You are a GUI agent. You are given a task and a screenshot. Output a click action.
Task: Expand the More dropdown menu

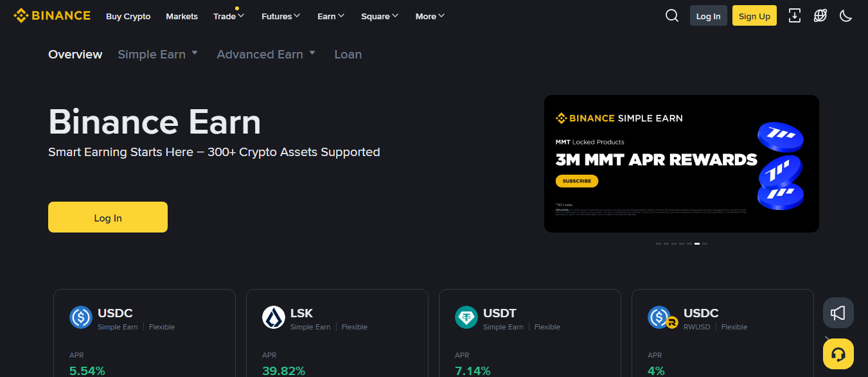[x=430, y=16]
